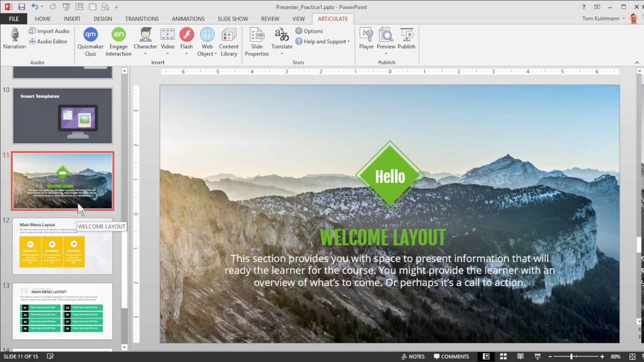Open the FILE tab
The image size is (644, 362).
coord(14,19)
